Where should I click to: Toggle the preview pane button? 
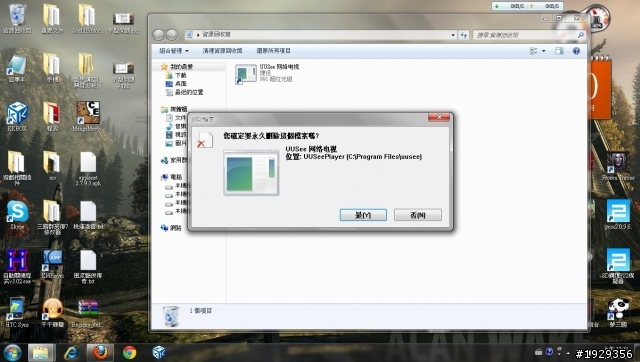tap(559, 51)
